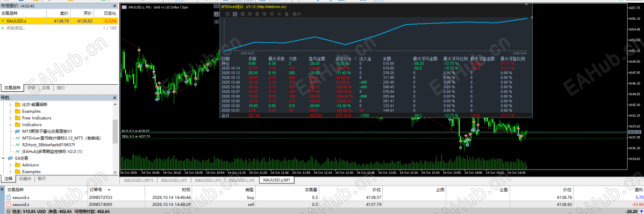Click the chart window icon before XAUUSD.s,M1 title
The height and width of the screenshot is (214, 644).
pyautogui.click(x=125, y=7)
